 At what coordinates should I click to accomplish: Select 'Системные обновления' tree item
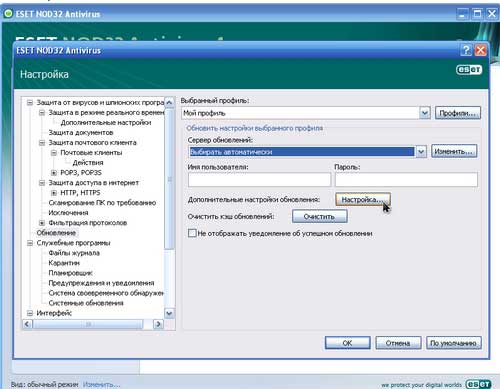point(86,303)
